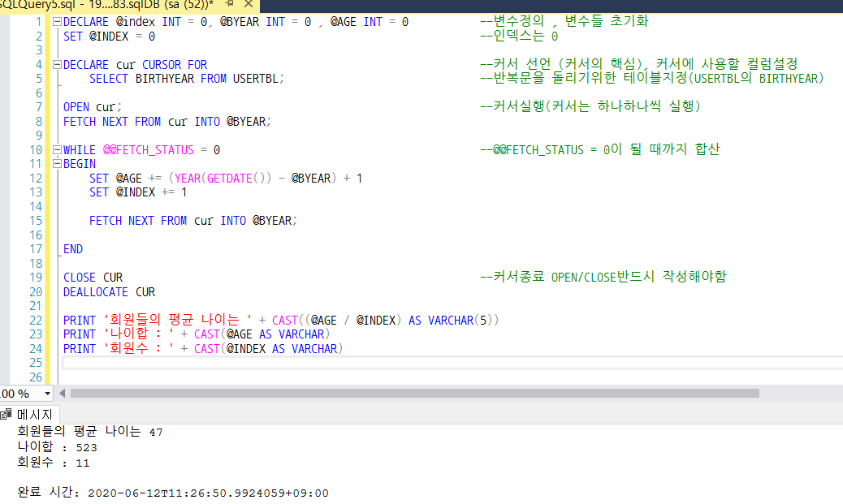Click the '완료 시간' completion timestamp line
Viewport: 843px width, 504px height.
coord(172,493)
